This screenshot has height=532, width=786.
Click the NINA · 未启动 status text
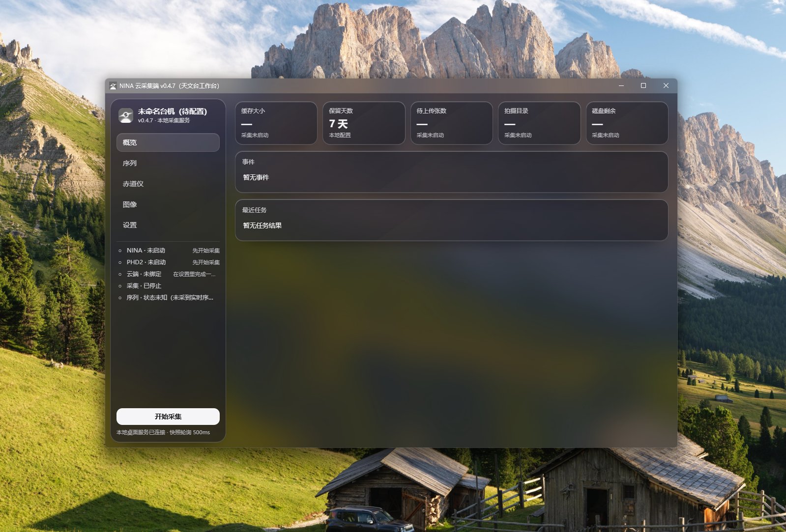coord(146,251)
